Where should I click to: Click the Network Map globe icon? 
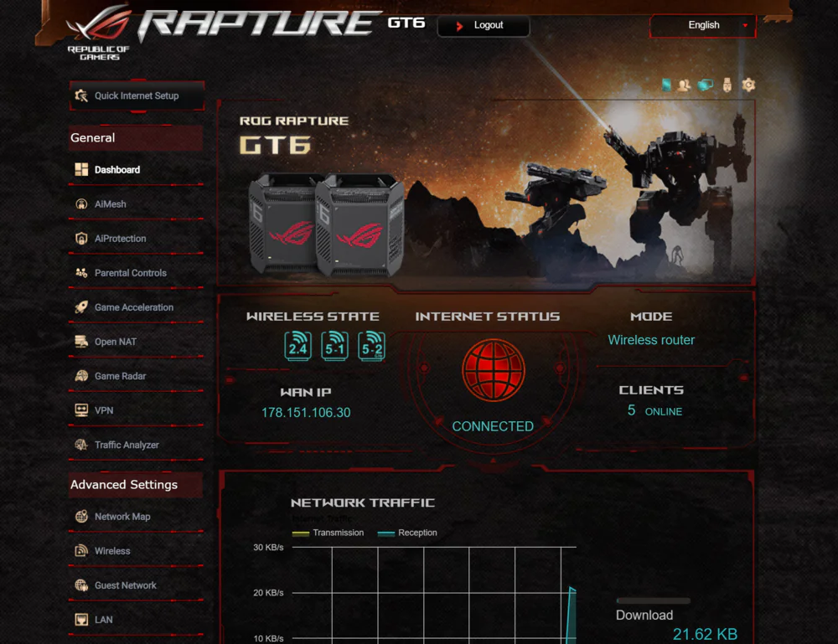[81, 517]
